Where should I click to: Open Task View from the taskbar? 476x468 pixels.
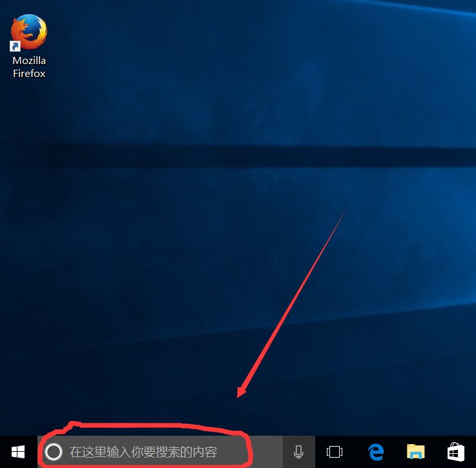[335, 452]
